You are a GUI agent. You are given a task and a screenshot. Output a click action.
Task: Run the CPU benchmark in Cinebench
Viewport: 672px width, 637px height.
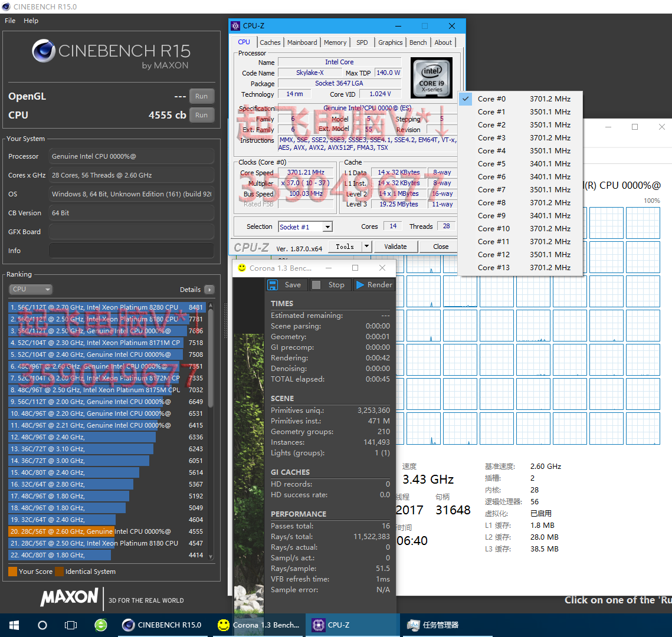[x=201, y=115]
